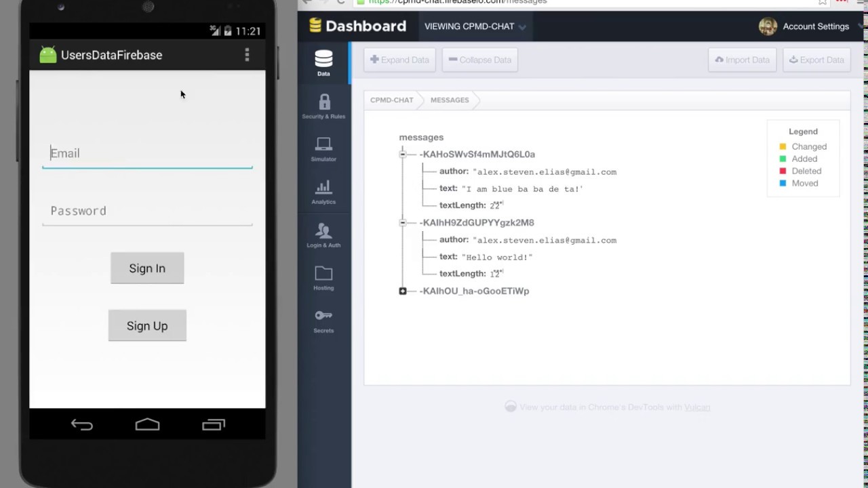
Task: Open the app overflow menu dots
Action: [x=247, y=55]
